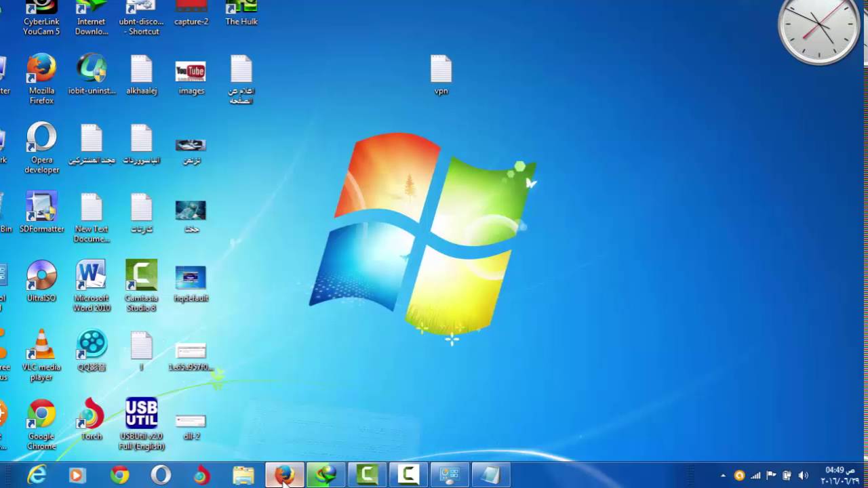Image resolution: width=868 pixels, height=488 pixels.
Task: Open the CyberLink YouCam 5 desktop shortcut
Action: 41,18
